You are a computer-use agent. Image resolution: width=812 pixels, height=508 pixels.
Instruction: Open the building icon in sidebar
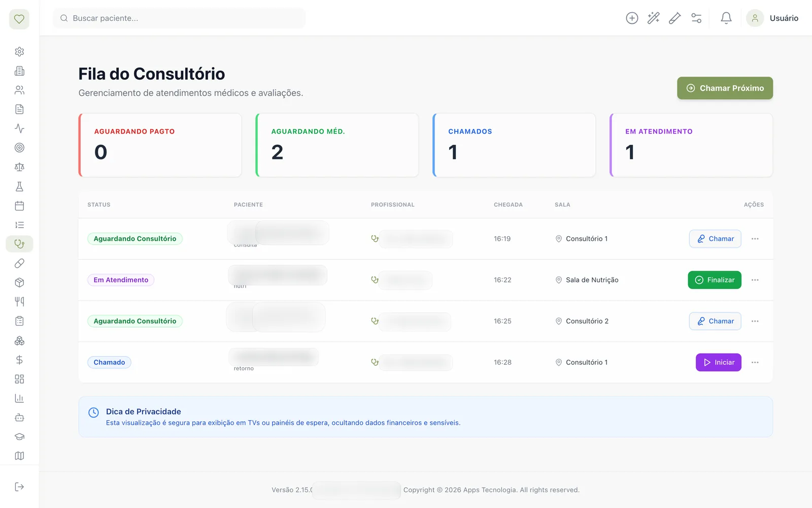[19, 71]
